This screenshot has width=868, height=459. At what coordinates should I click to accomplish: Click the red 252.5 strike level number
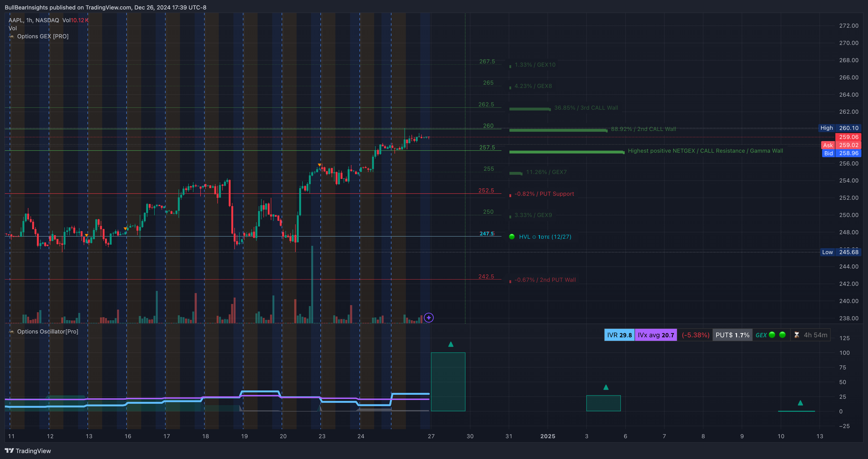coord(486,191)
